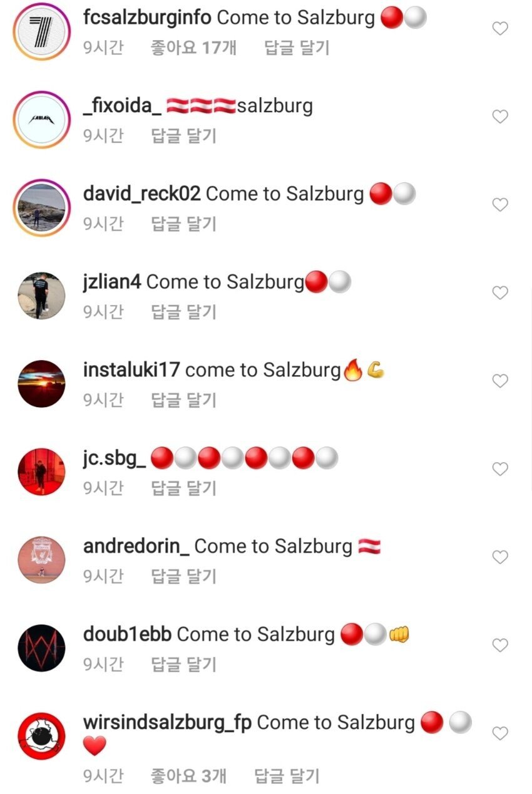532x794 pixels.
Task: View david_reck02's profile photo
Action: [x=41, y=208]
